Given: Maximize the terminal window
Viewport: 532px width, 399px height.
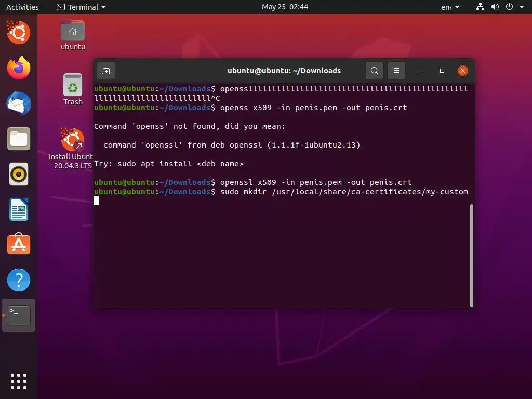Looking at the screenshot, I should click(442, 71).
